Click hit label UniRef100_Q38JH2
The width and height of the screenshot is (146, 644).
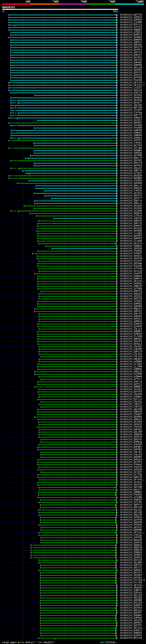[x=131, y=218]
